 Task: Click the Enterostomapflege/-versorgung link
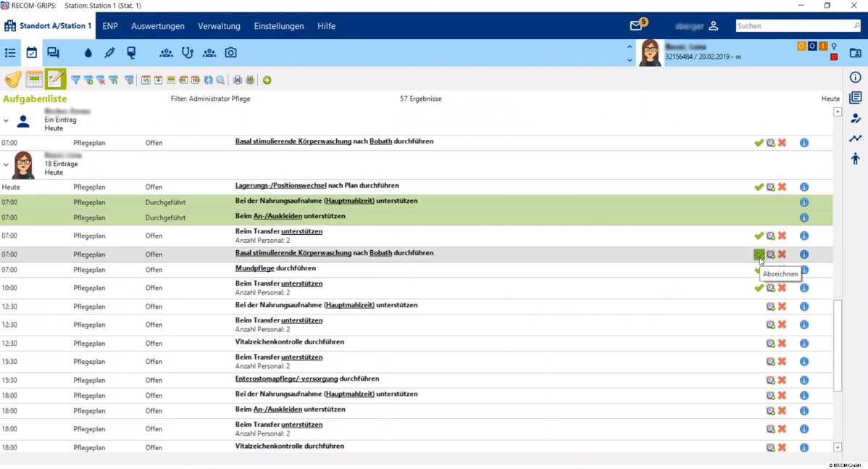pos(286,379)
